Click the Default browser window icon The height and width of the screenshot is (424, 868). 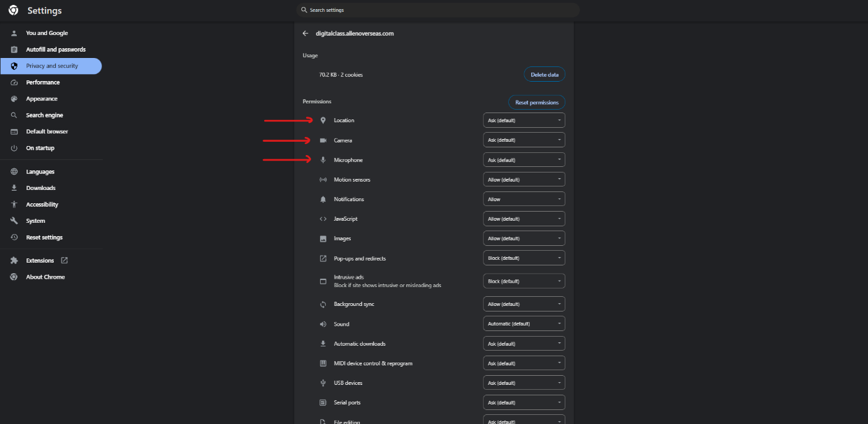[14, 131]
